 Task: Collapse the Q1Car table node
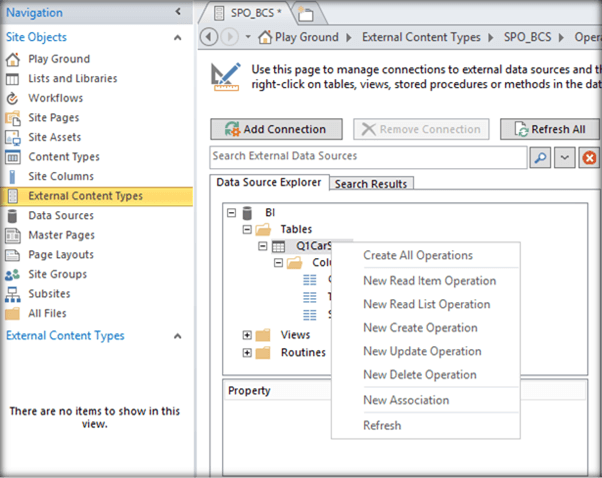263,246
